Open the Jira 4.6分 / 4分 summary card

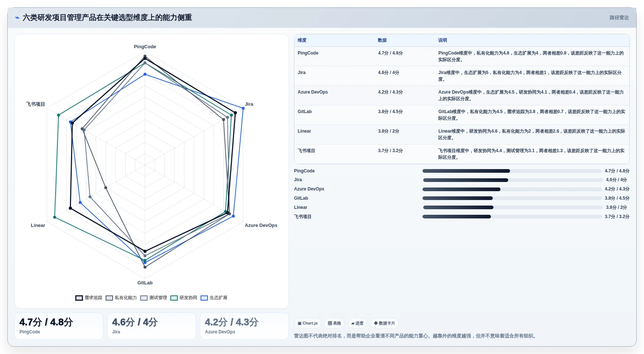point(152,326)
